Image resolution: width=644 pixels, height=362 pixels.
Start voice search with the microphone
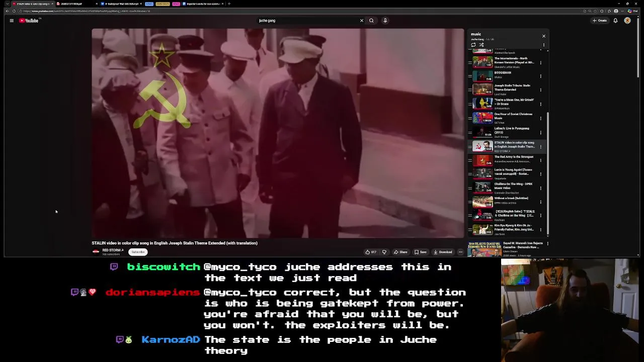click(385, 21)
